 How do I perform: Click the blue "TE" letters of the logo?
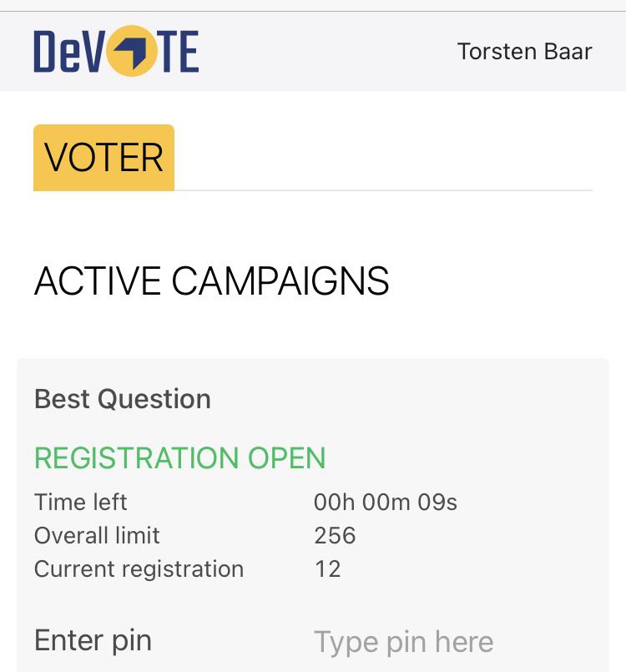[x=179, y=51]
